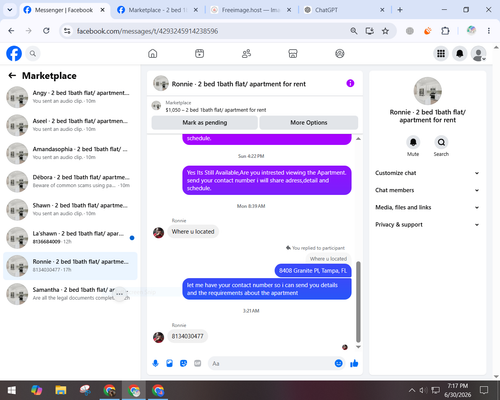Click the phone number message 8134030477

[187, 336]
